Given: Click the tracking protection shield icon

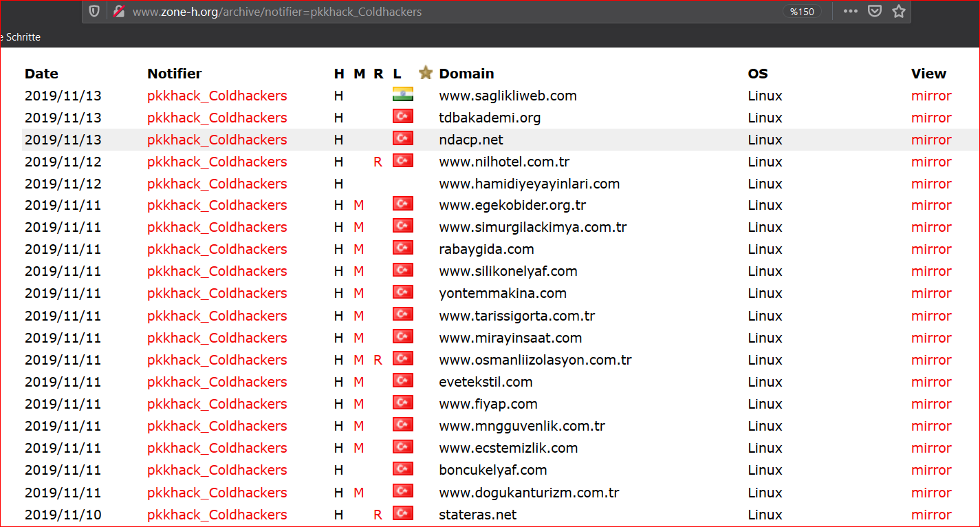Looking at the screenshot, I should (95, 12).
